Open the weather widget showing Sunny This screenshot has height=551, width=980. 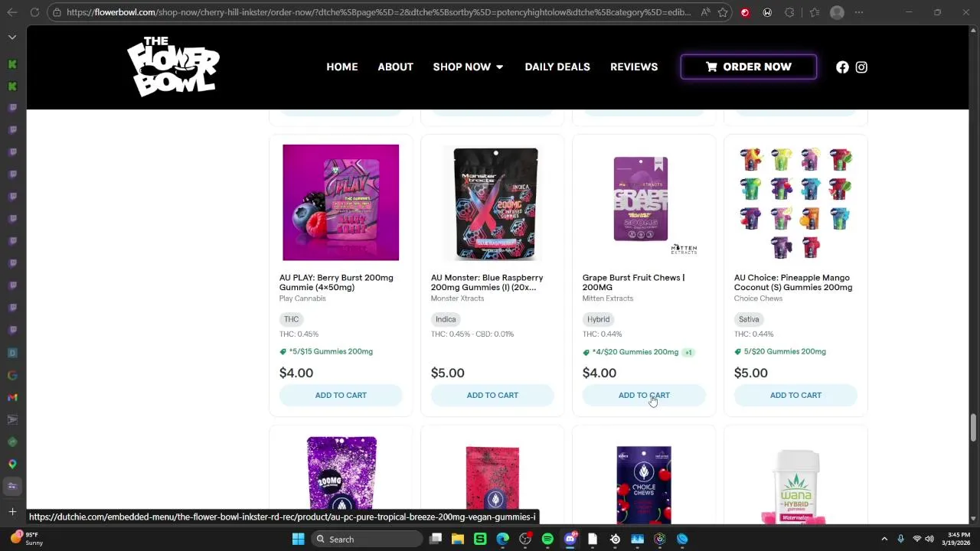pos(25,539)
